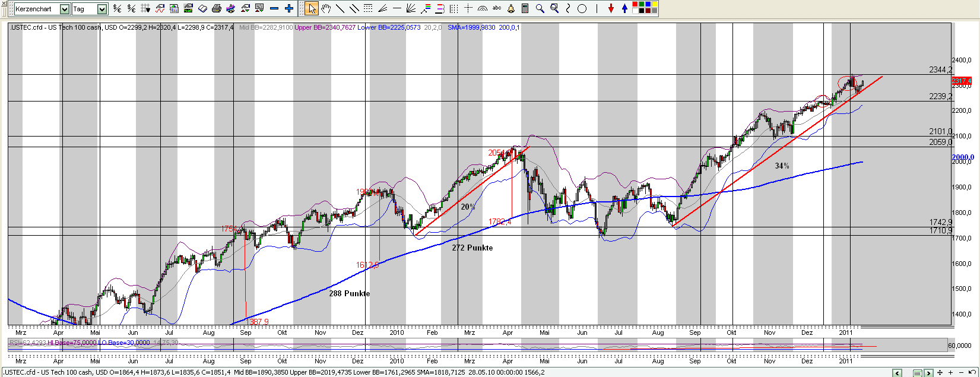The width and height of the screenshot is (980, 377).
Task: Select the single trend line tool
Action: (340, 8)
